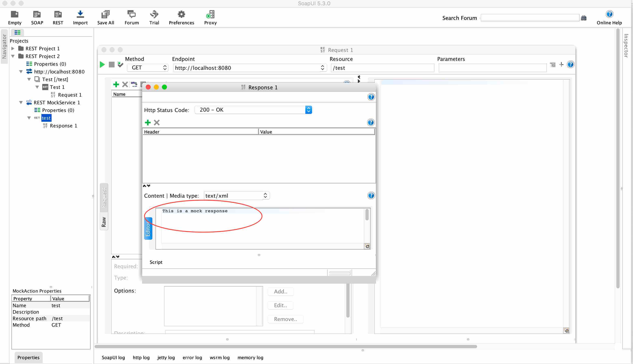Collapse REST MockService 1 node
Screen dimensions: 633x364
21,102
